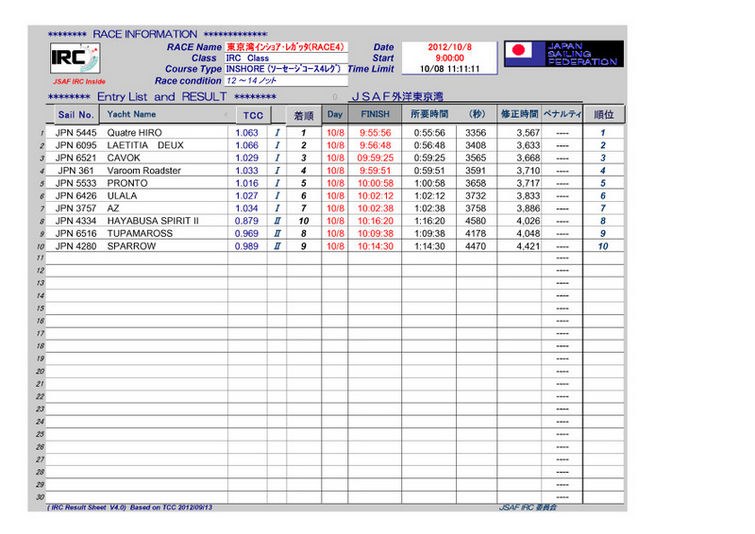
Task: Click corrected time 3,833
Action: pos(528,195)
